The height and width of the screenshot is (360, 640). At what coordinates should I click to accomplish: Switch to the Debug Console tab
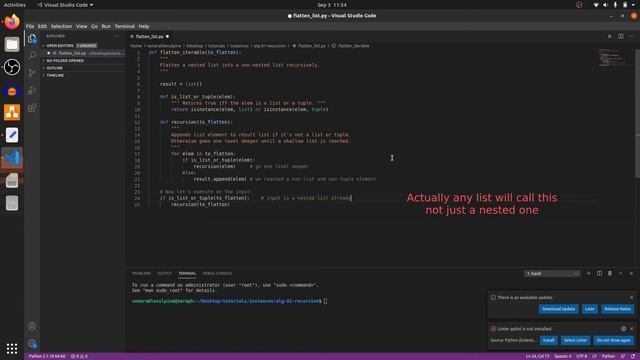[x=217, y=273]
